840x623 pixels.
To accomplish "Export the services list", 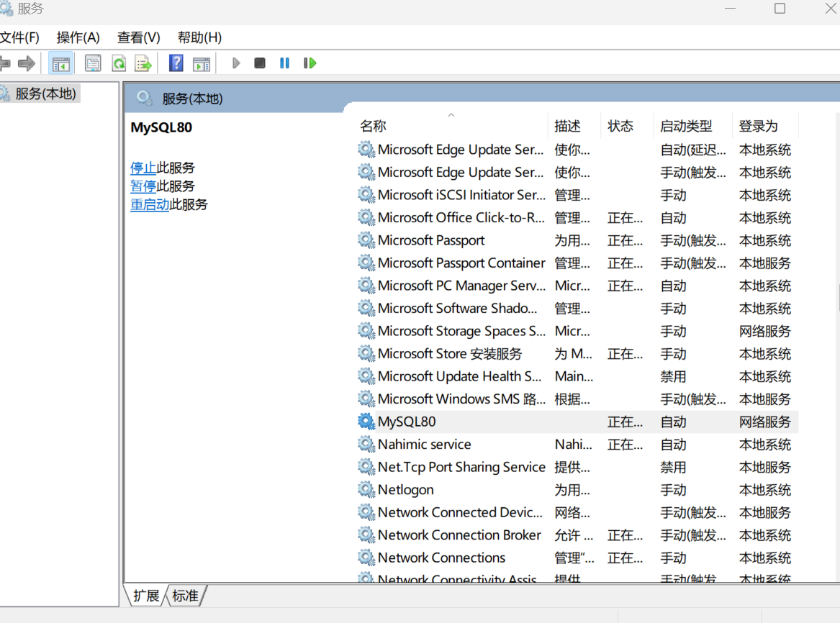I will pyautogui.click(x=143, y=63).
